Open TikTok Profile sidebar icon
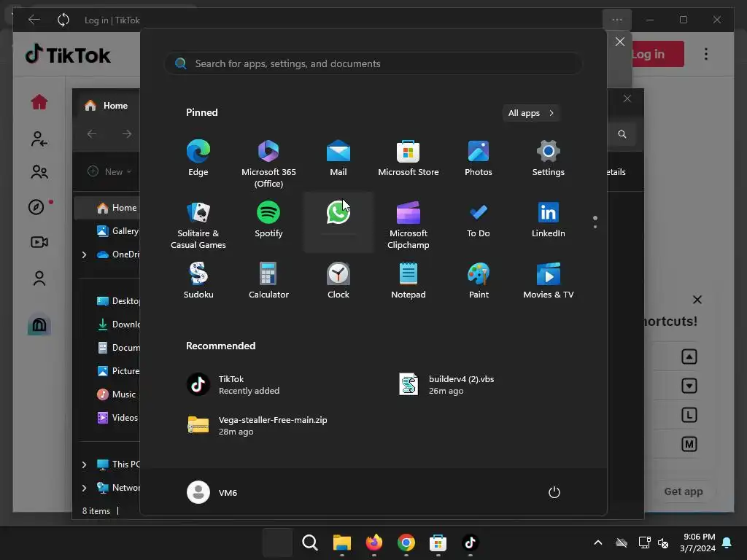This screenshot has width=747, height=560. click(x=39, y=278)
